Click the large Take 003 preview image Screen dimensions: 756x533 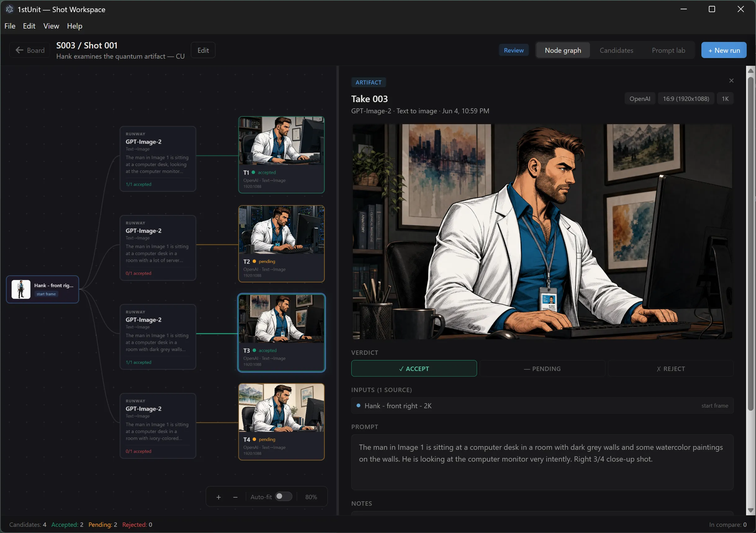542,232
